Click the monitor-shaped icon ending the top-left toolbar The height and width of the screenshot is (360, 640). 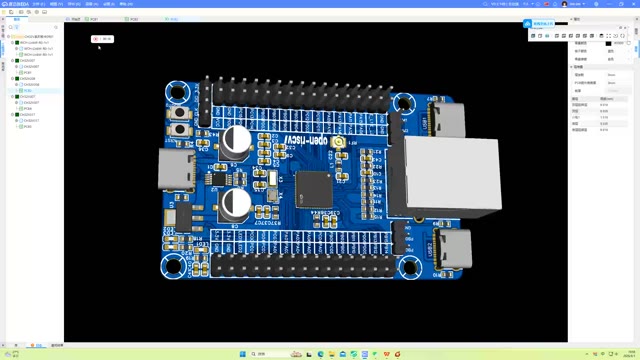pyautogui.click(x=44, y=12)
